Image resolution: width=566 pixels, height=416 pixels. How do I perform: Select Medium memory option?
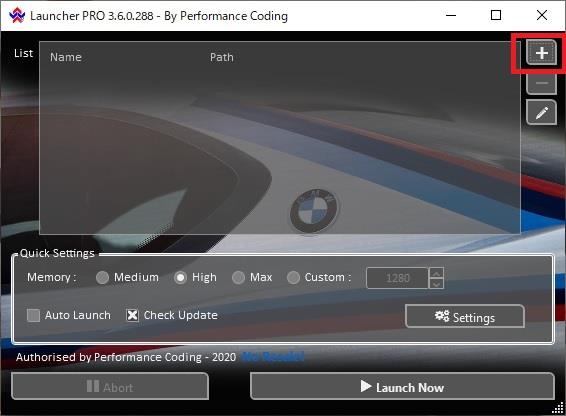pos(103,277)
